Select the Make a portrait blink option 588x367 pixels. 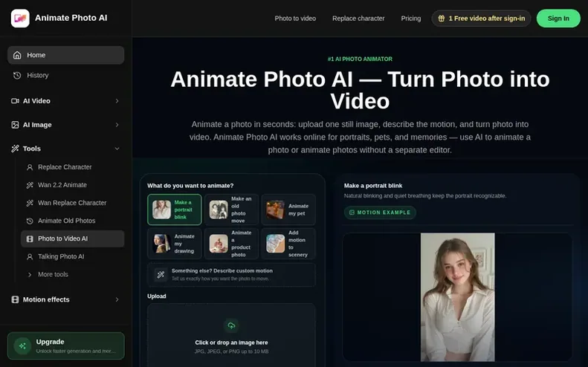tap(175, 210)
